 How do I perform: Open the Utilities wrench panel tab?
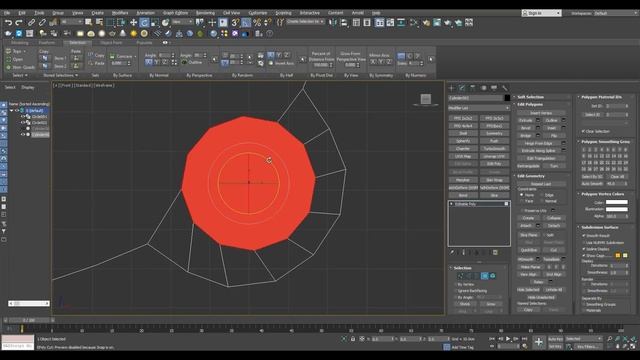pos(504,88)
